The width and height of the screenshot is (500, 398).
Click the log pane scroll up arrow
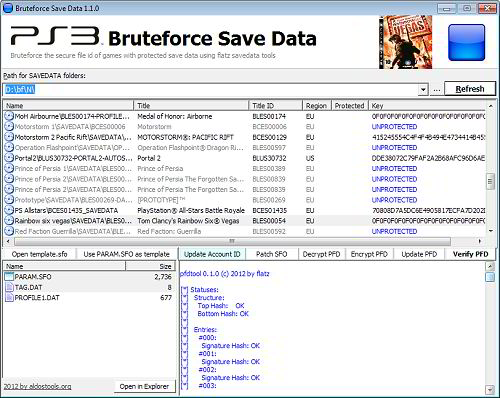point(490,266)
